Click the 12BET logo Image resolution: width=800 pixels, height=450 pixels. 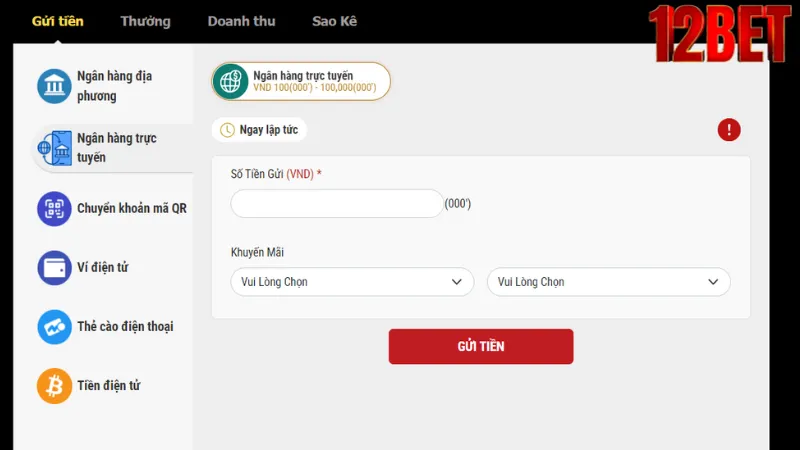[x=720, y=34]
